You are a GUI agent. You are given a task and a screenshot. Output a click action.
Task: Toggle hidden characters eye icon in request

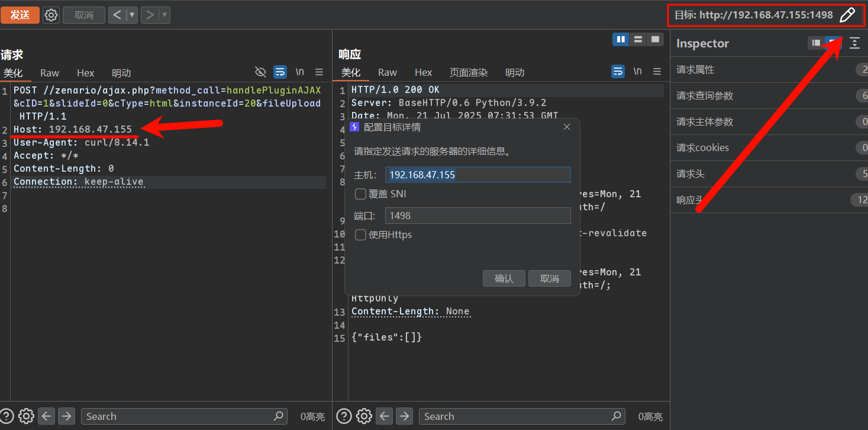pyautogui.click(x=260, y=72)
